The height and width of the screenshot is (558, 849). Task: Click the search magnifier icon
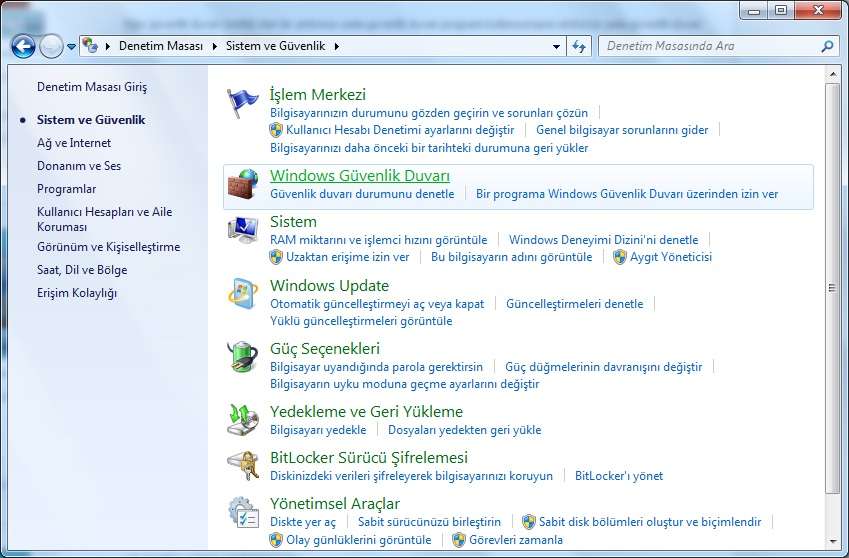pos(826,47)
